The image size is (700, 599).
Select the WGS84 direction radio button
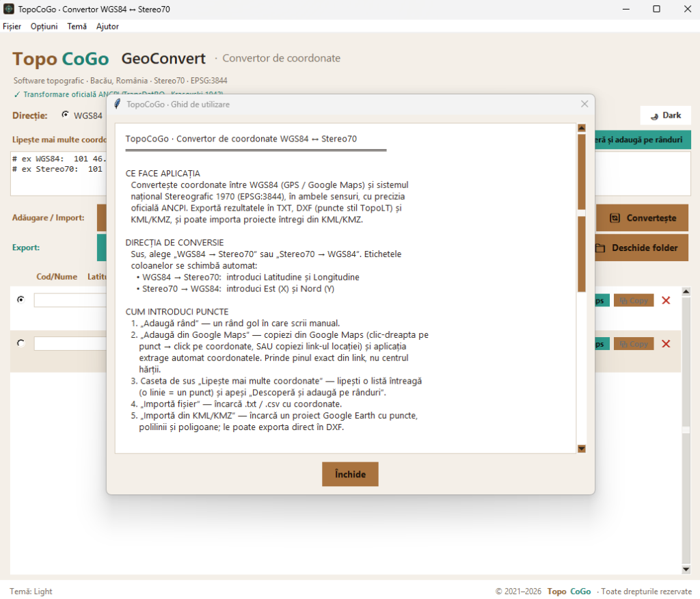tap(65, 115)
